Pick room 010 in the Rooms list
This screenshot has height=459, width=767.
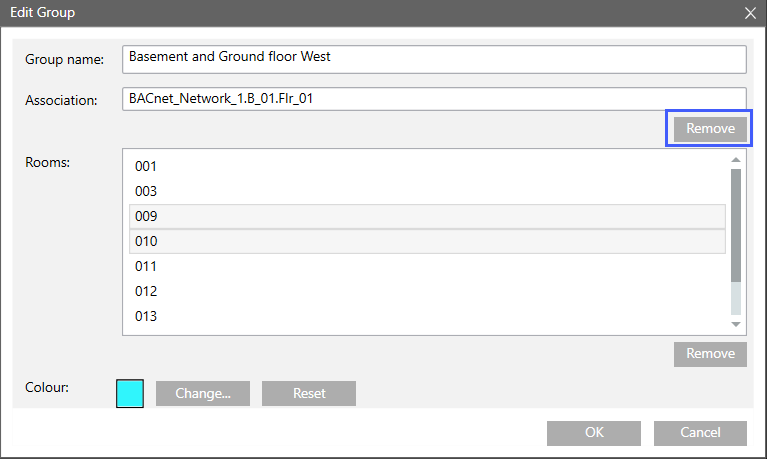pos(427,241)
